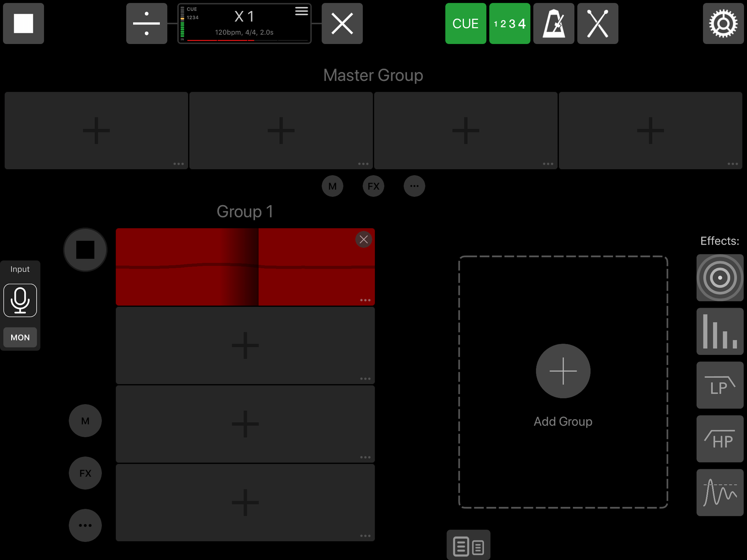
Task: Click the Add Group plus button
Action: click(x=563, y=371)
